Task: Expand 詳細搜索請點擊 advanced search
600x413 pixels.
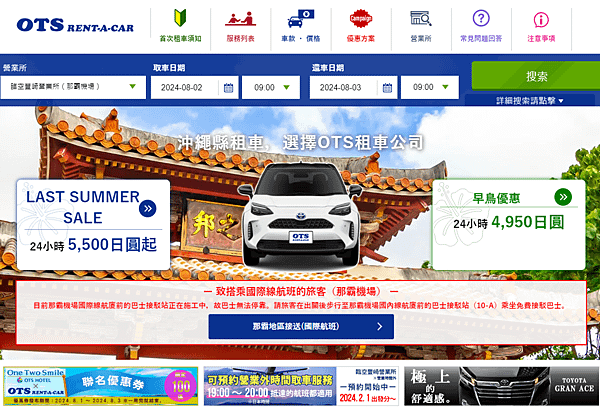Action: (x=530, y=101)
